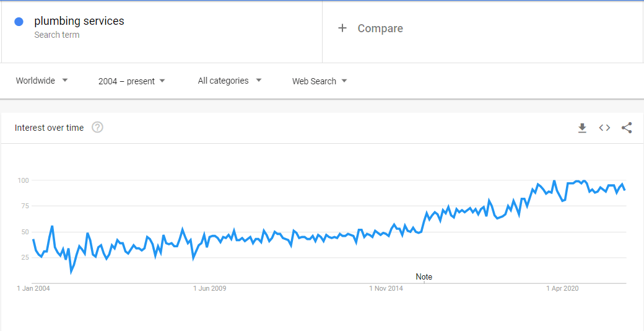Edit the plumbing services search term

79,21
